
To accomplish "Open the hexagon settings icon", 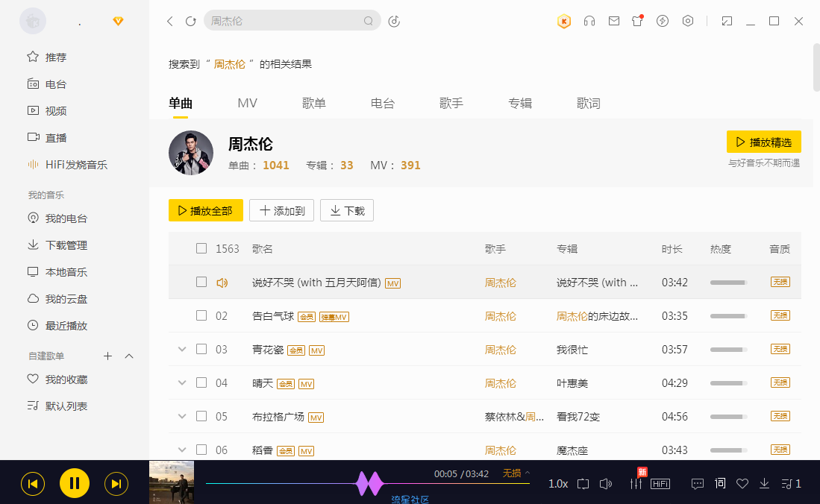I will (688, 21).
